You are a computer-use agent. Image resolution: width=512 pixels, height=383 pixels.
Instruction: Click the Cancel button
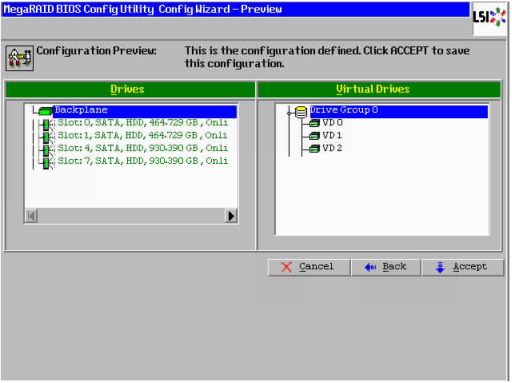[x=309, y=267]
